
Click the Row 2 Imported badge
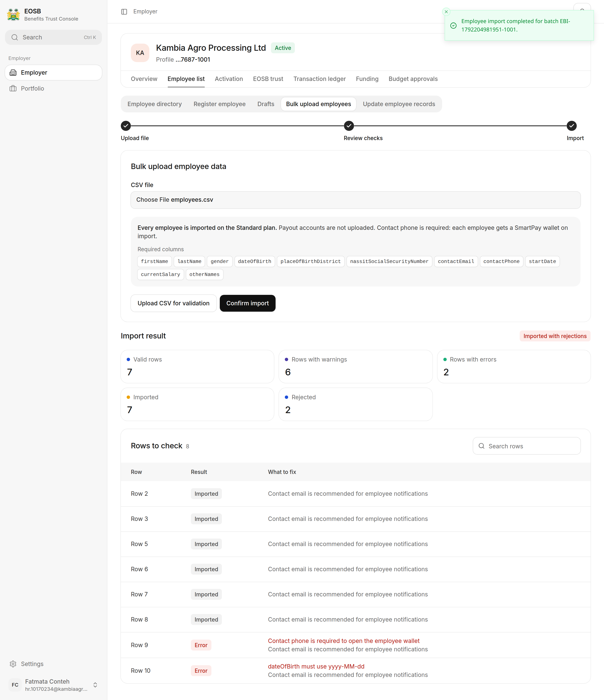coord(206,494)
